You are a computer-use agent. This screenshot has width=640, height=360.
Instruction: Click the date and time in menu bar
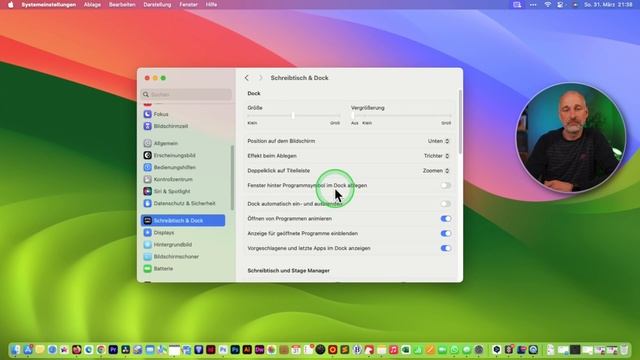click(608, 4)
